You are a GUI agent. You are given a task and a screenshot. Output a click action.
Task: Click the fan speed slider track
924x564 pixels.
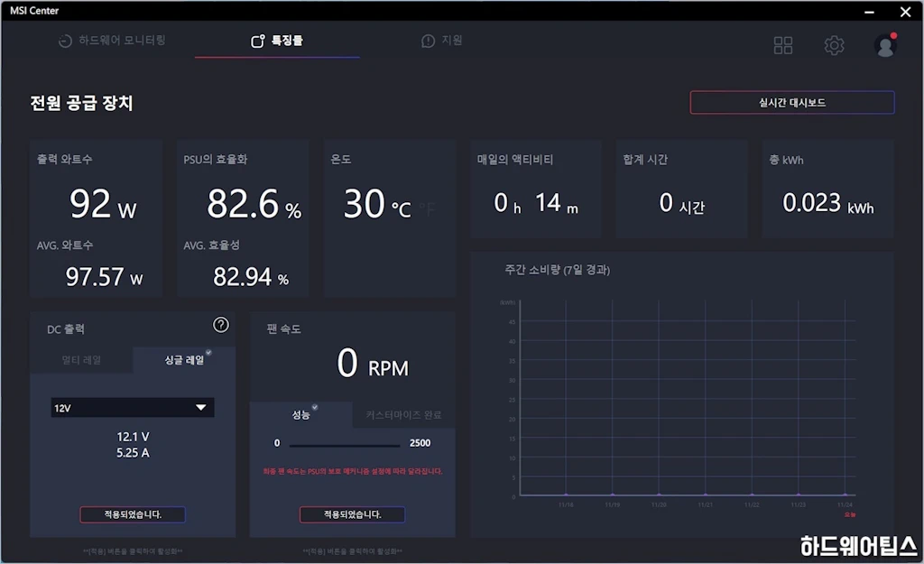tap(344, 446)
